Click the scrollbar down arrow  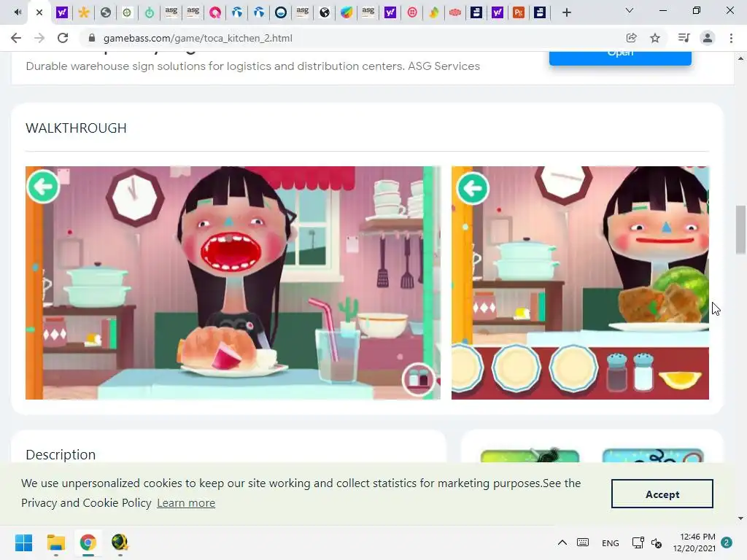point(740,518)
